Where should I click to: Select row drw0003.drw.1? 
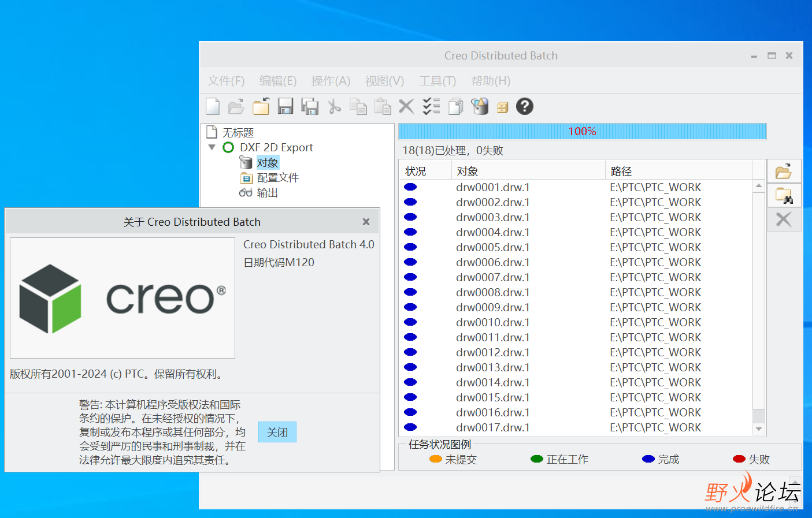pos(576,217)
